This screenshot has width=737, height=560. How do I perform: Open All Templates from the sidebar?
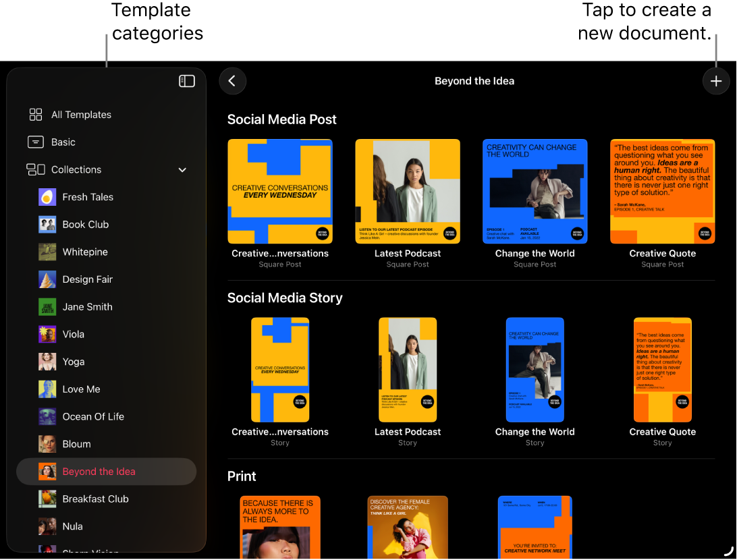pyautogui.click(x=81, y=115)
